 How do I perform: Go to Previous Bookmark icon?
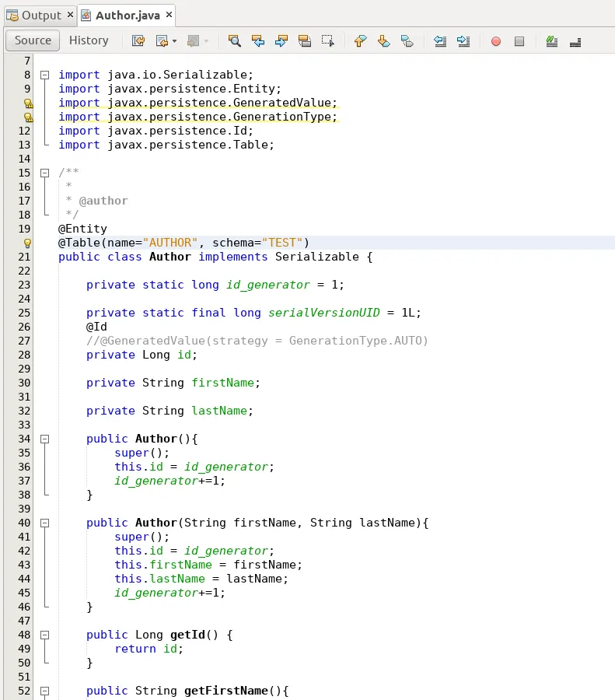(360, 41)
